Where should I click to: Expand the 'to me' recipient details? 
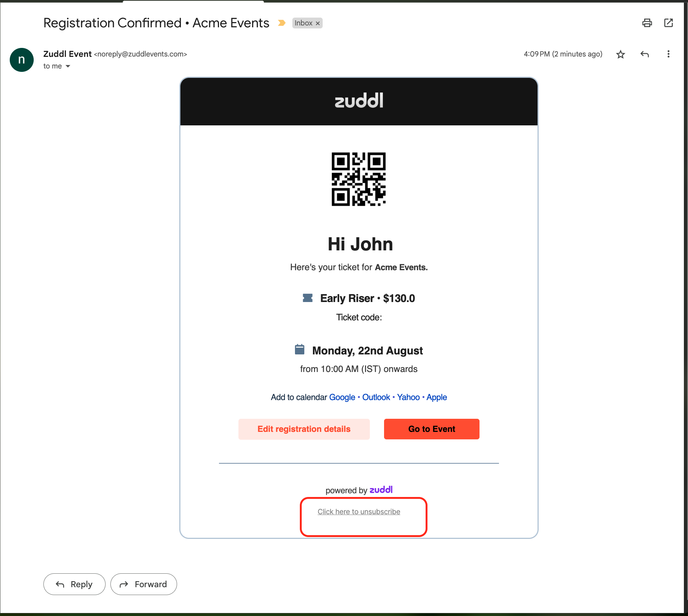(68, 66)
